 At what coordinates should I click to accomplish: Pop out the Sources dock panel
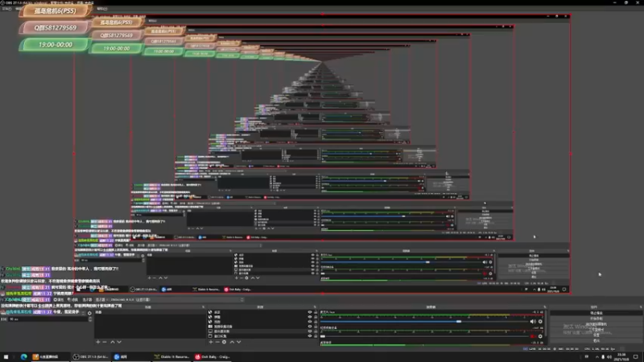(x=315, y=307)
